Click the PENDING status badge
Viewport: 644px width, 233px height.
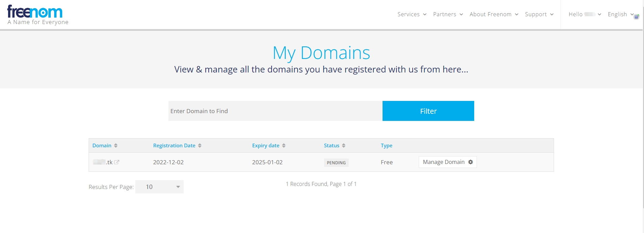(336, 163)
